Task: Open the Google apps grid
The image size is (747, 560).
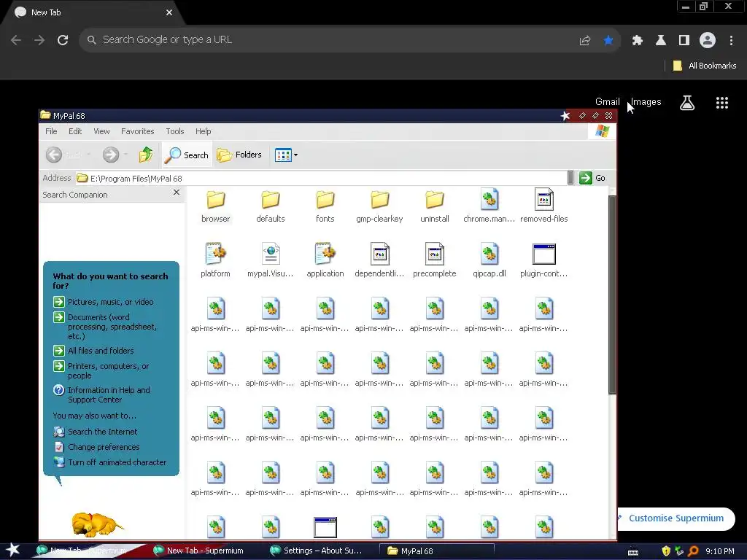Action: (722, 102)
